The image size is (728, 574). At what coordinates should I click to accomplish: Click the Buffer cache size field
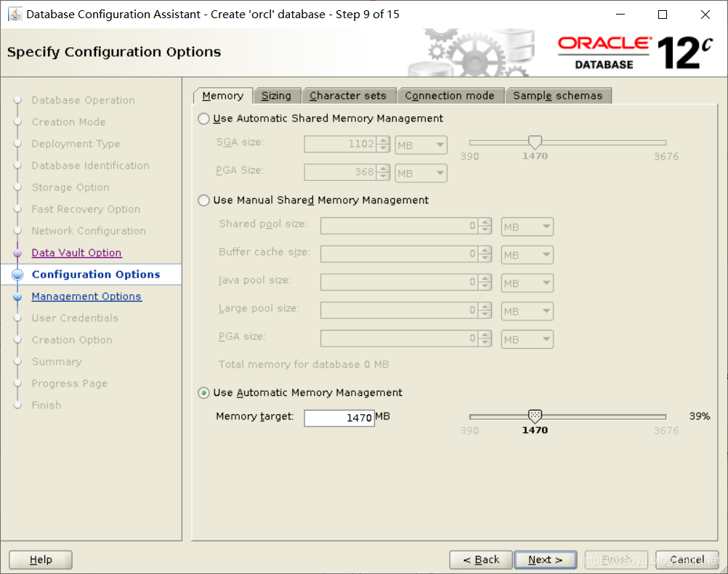pyautogui.click(x=400, y=254)
